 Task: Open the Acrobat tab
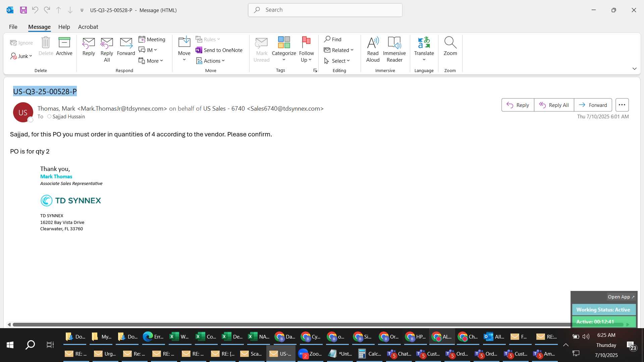pos(88,27)
